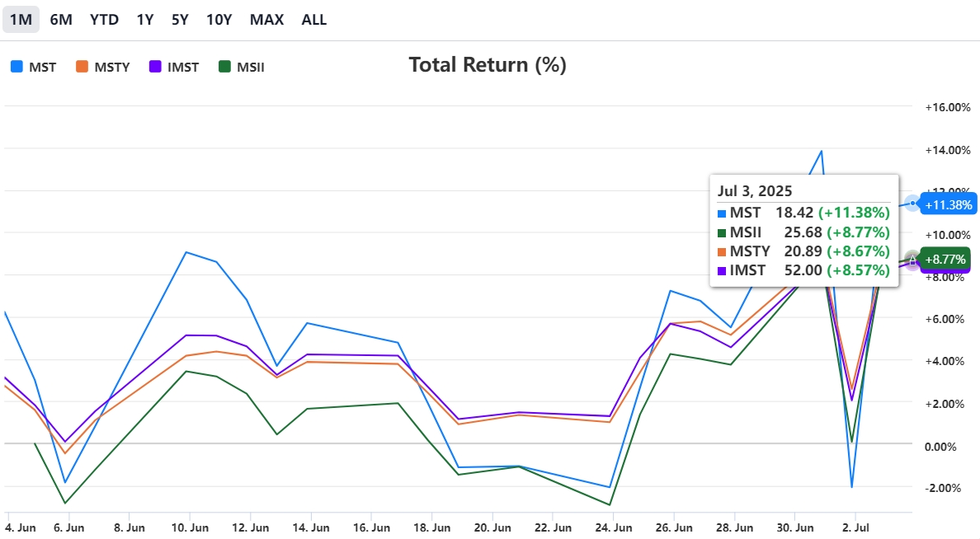Click the MST 18.42 tooltip row

[803, 213]
